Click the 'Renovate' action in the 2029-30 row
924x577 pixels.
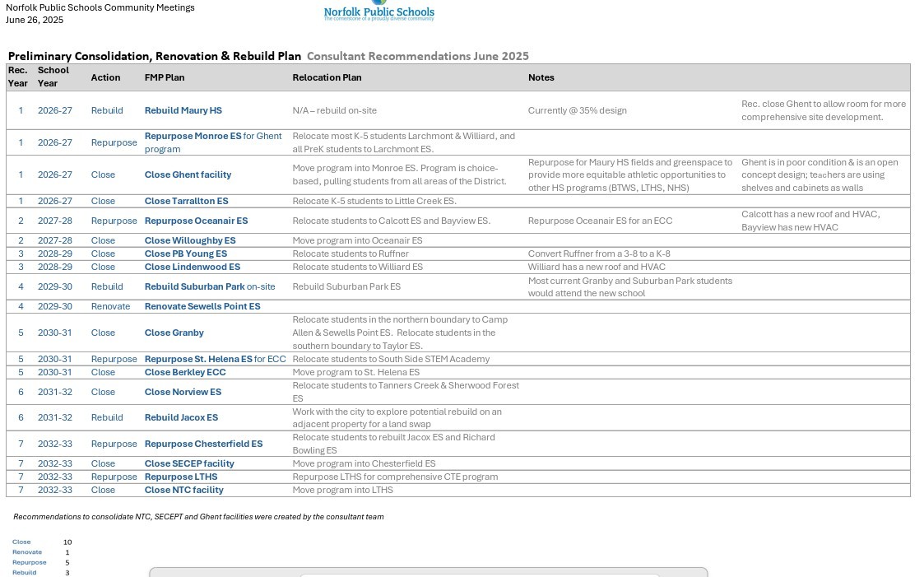click(110, 306)
